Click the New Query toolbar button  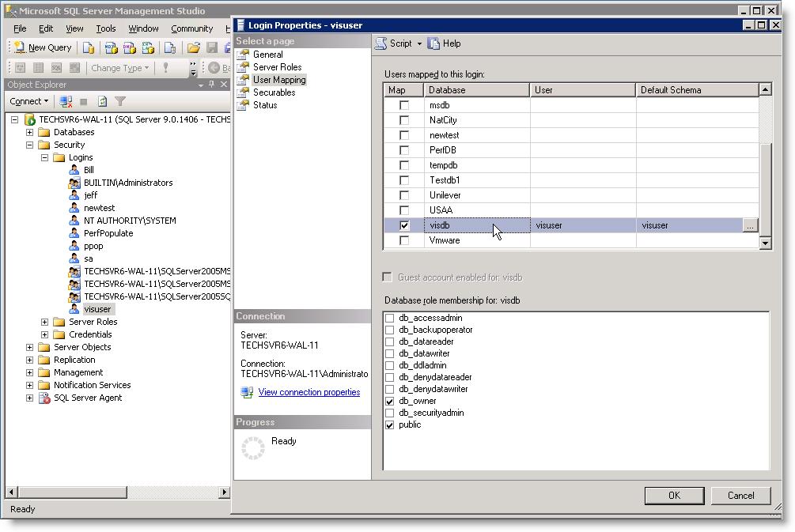pos(43,47)
